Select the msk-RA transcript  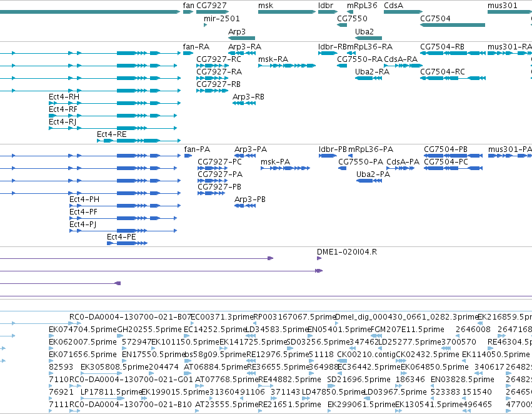point(287,66)
